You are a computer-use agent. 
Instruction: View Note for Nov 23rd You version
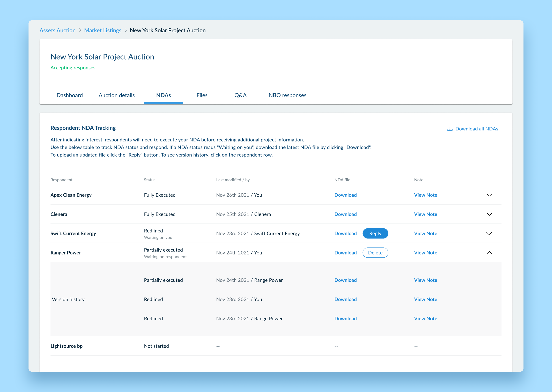coord(425,299)
